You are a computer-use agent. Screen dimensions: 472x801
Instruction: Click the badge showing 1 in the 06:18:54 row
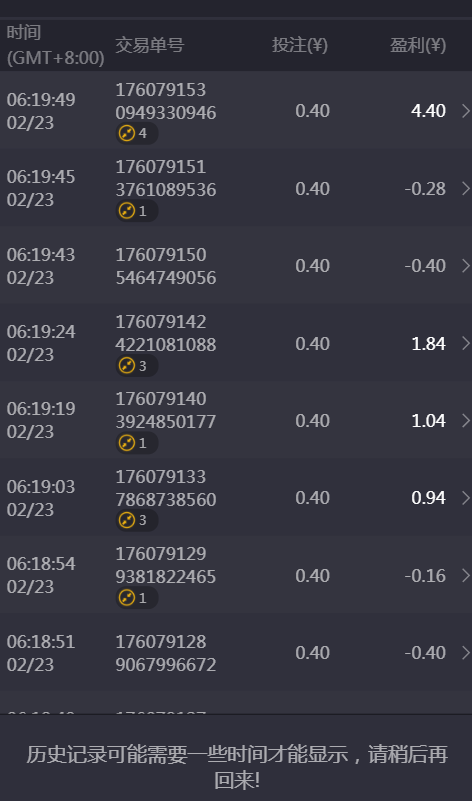[136, 598]
